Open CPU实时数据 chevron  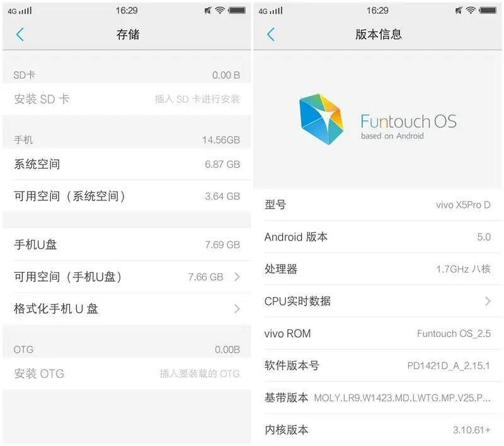488,301
